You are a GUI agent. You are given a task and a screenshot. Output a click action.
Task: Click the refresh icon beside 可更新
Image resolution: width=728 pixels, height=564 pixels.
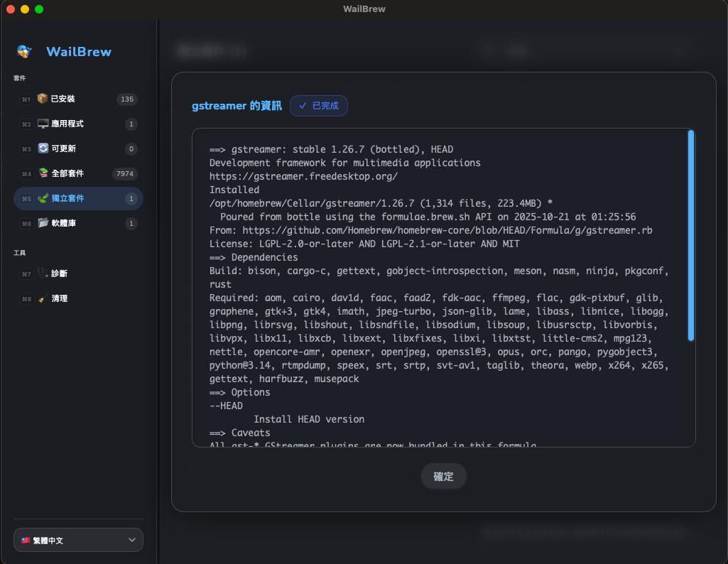pos(43,148)
